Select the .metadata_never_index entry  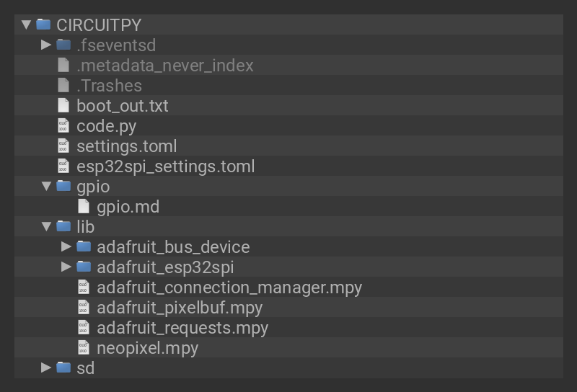[x=164, y=66]
